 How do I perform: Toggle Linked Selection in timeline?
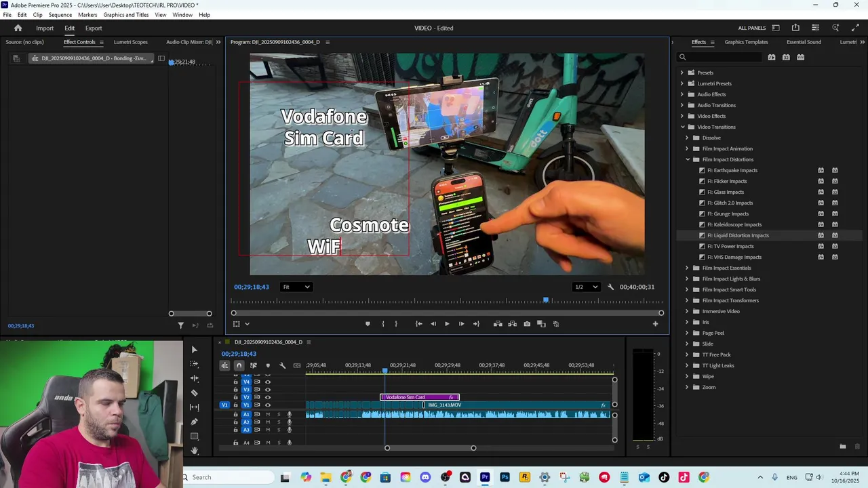point(253,365)
